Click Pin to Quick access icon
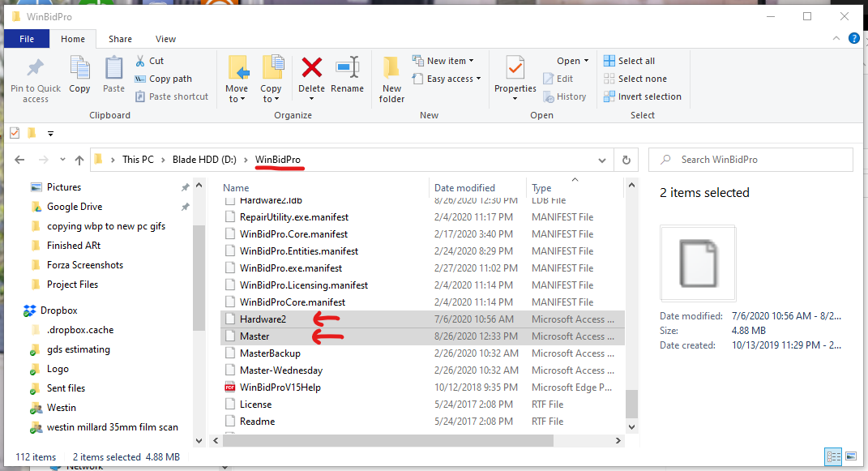The image size is (868, 471). 36,69
